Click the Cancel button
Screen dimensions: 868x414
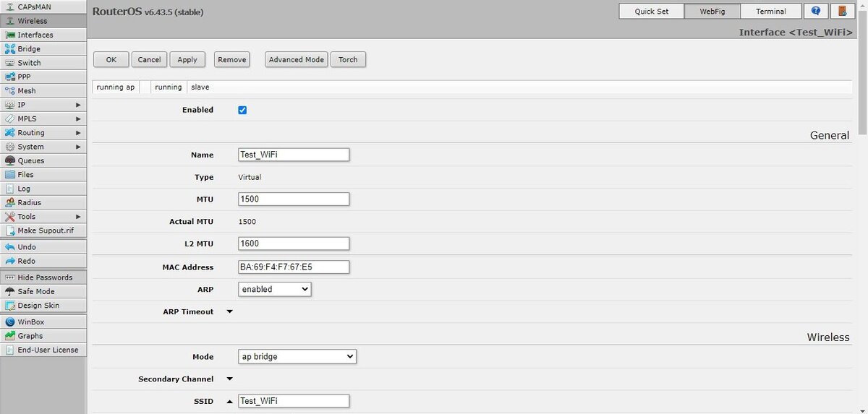pos(149,59)
